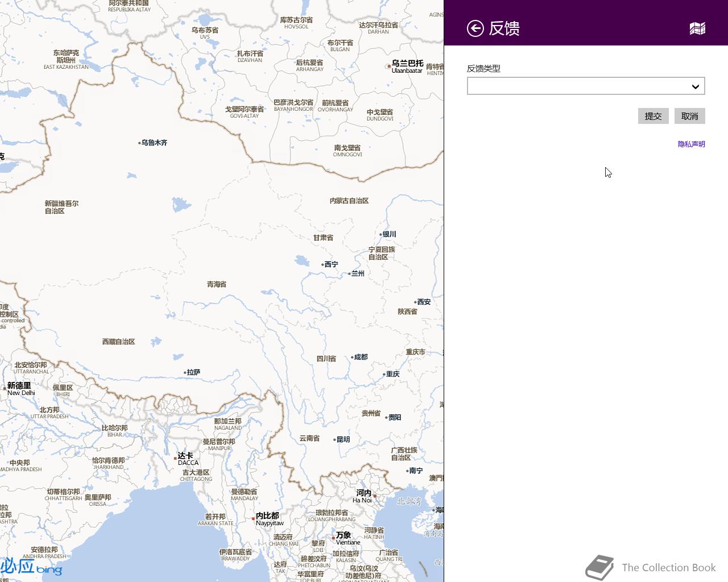Click 西藏自治区 region label

118,342
